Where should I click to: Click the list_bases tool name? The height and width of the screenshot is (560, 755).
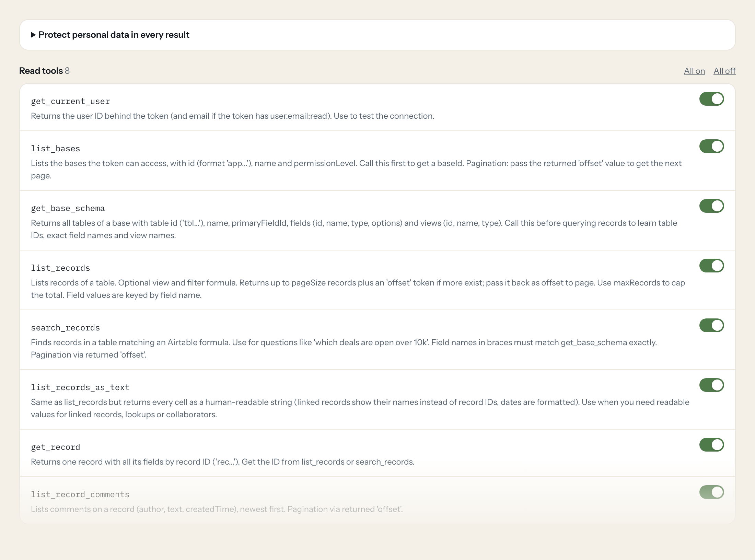point(55,149)
